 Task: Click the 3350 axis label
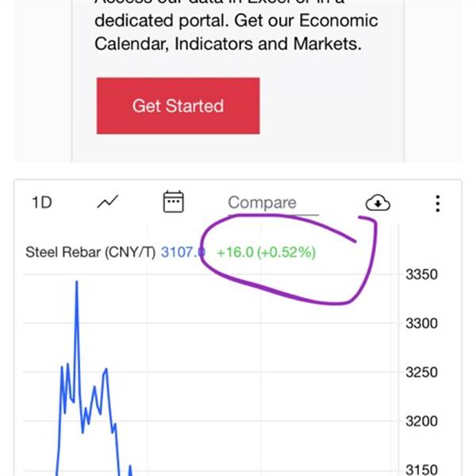click(422, 275)
